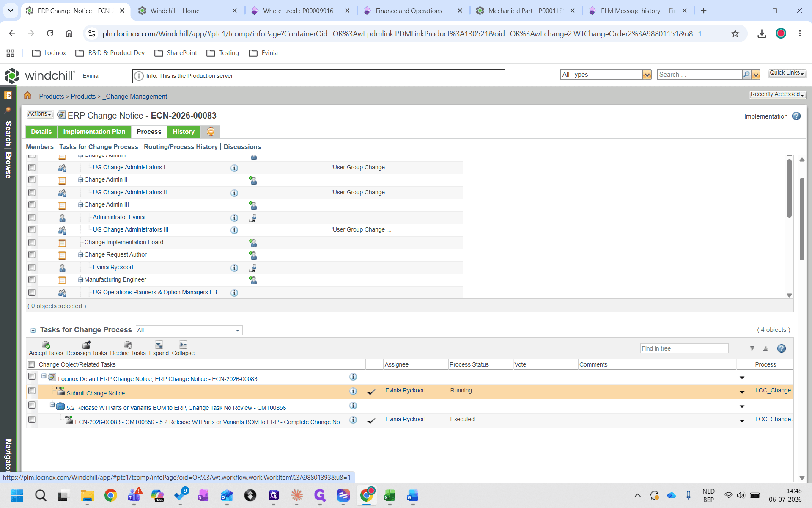
Task: Select checkbox for UG Change Administrators I
Action: click(32, 168)
